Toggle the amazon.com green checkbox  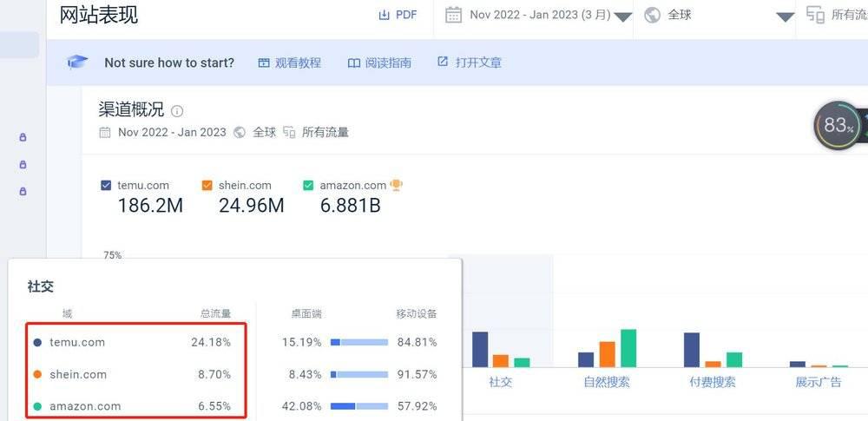click(x=308, y=186)
